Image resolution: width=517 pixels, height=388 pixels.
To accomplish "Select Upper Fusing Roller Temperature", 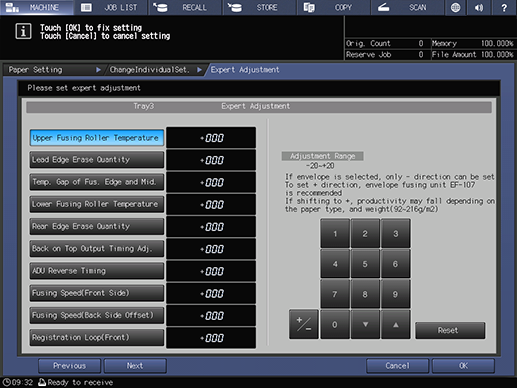I will (97, 138).
